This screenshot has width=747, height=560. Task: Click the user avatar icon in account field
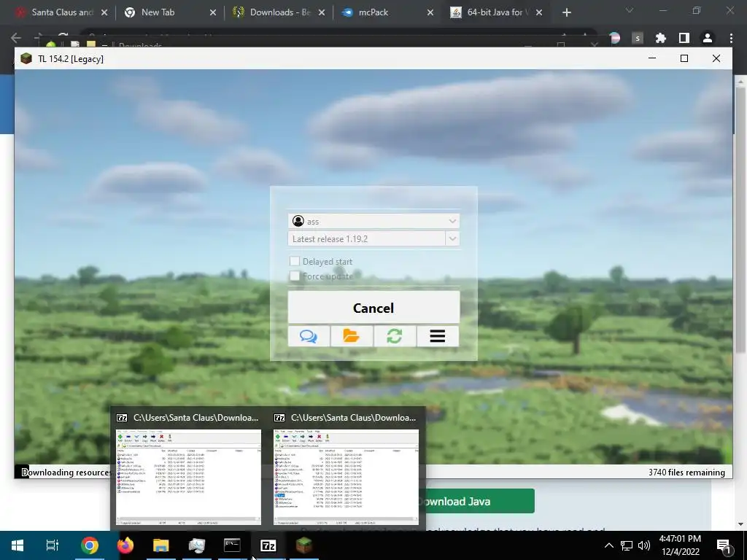tap(298, 221)
